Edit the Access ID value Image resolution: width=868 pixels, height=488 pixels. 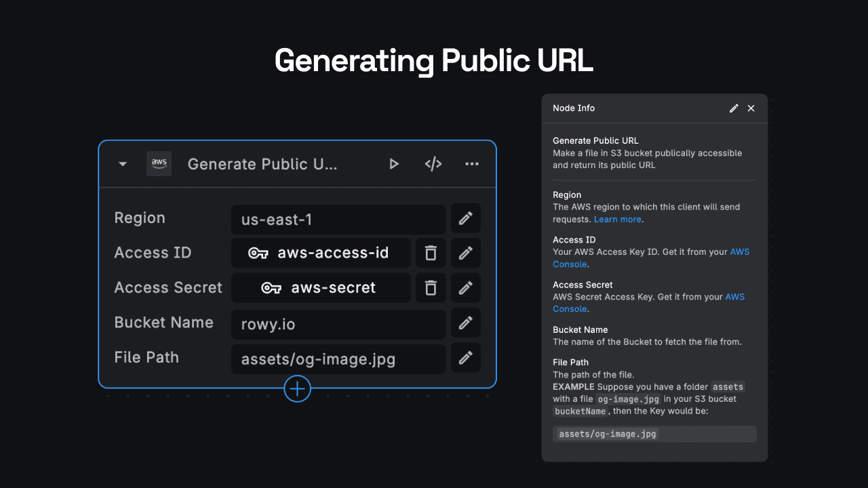(465, 253)
